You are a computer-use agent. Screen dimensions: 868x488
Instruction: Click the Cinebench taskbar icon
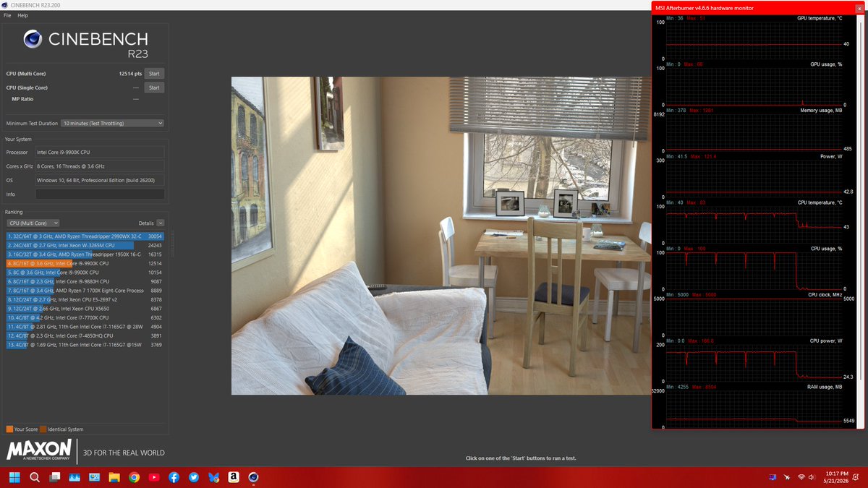[x=253, y=477]
